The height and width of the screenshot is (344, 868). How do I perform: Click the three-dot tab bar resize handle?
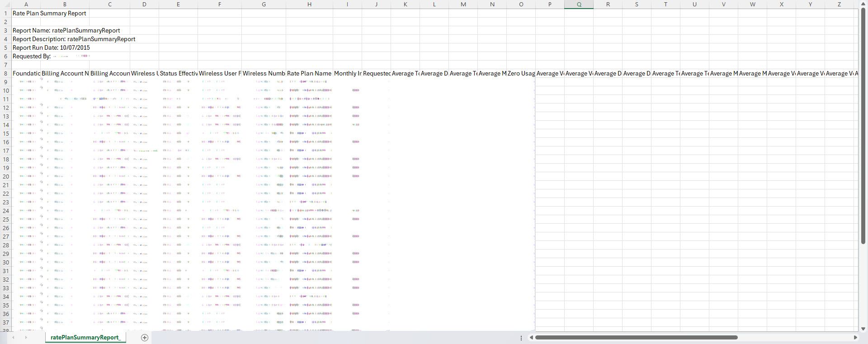point(521,338)
